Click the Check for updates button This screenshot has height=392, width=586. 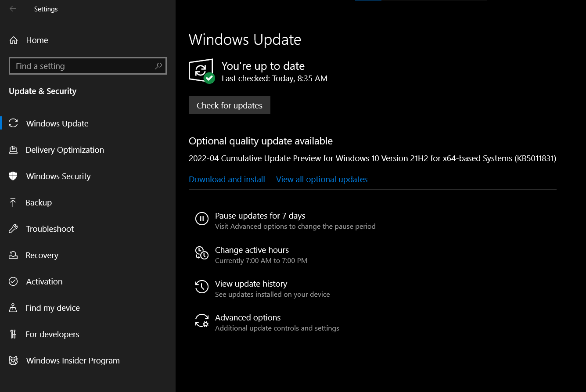[x=230, y=105]
